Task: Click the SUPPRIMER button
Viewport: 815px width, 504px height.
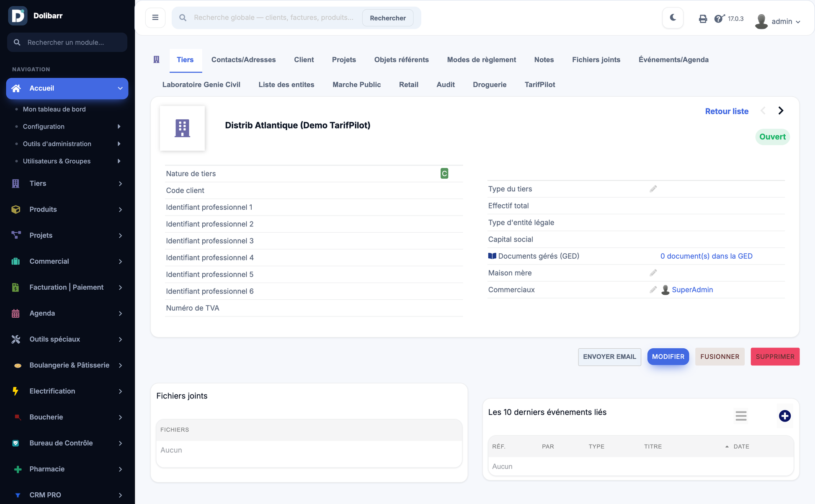Action: click(775, 357)
